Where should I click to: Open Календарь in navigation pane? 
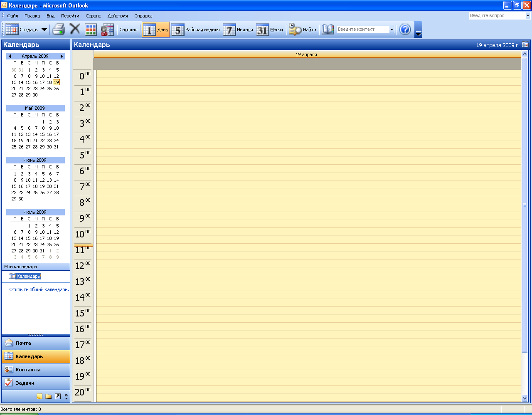click(36, 356)
